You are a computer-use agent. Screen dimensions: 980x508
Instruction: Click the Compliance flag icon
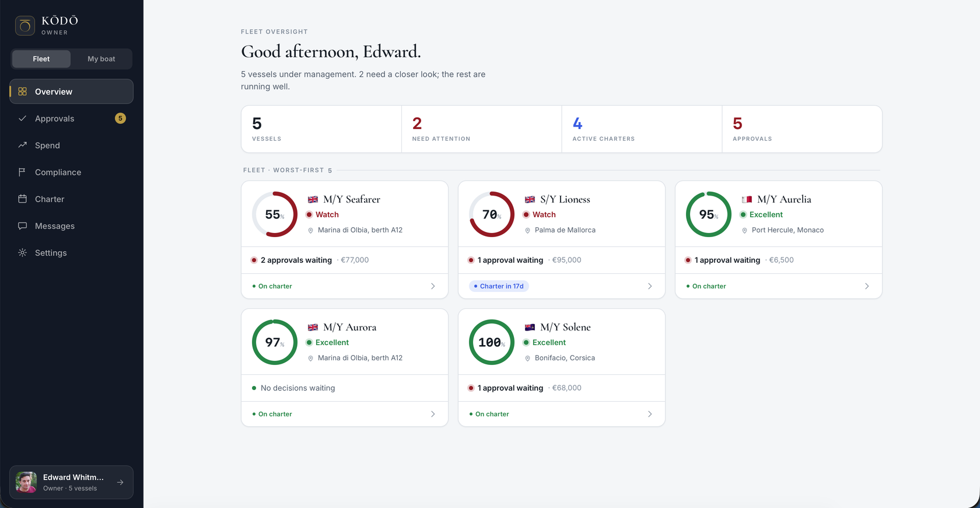point(23,172)
